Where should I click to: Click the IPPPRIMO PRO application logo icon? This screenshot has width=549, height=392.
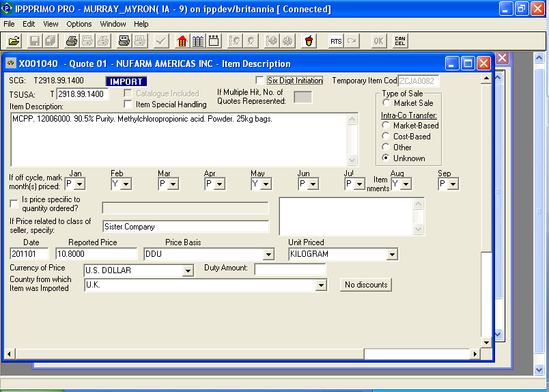tap(7, 8)
